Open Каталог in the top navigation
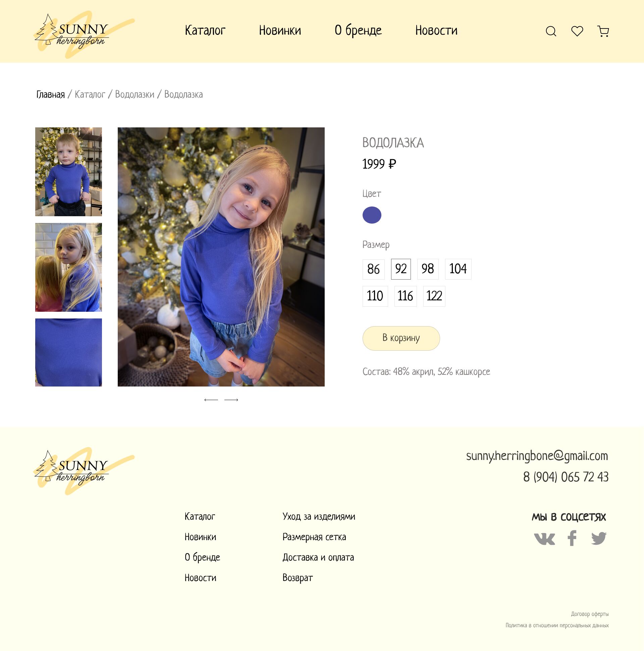 pos(205,31)
